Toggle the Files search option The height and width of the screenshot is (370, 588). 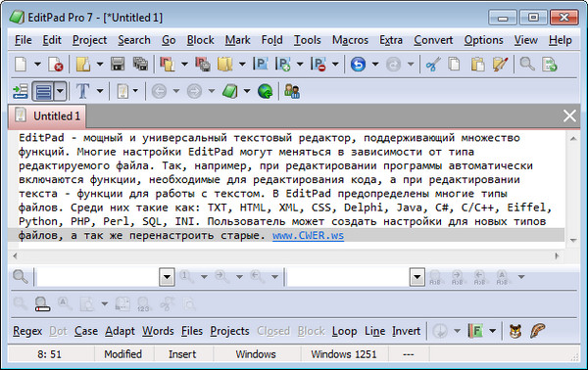point(192,331)
